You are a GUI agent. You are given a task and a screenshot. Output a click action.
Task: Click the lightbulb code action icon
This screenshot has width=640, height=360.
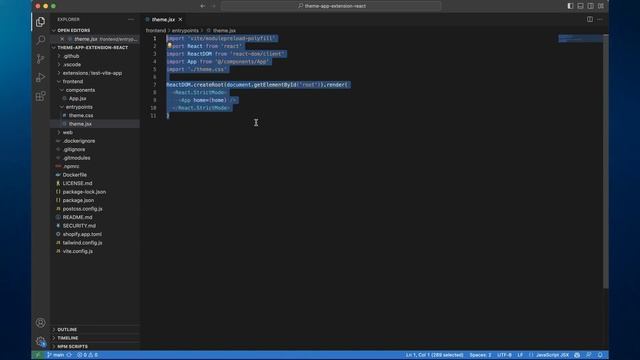pyautogui.click(x=169, y=46)
